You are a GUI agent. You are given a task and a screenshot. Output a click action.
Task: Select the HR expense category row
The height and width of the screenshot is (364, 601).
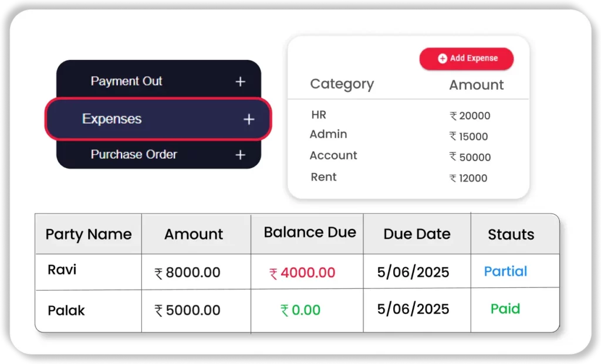coord(319,115)
